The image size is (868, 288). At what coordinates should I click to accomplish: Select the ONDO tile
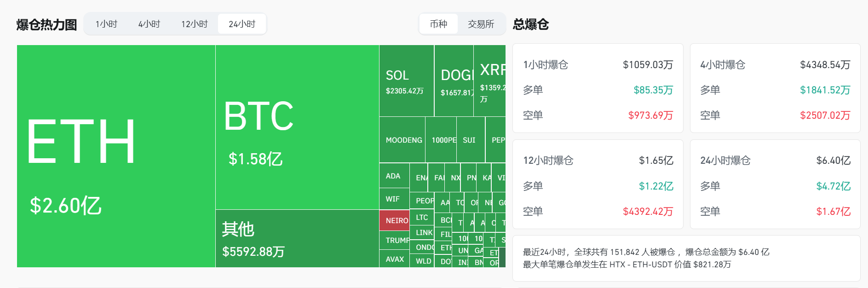click(422, 247)
